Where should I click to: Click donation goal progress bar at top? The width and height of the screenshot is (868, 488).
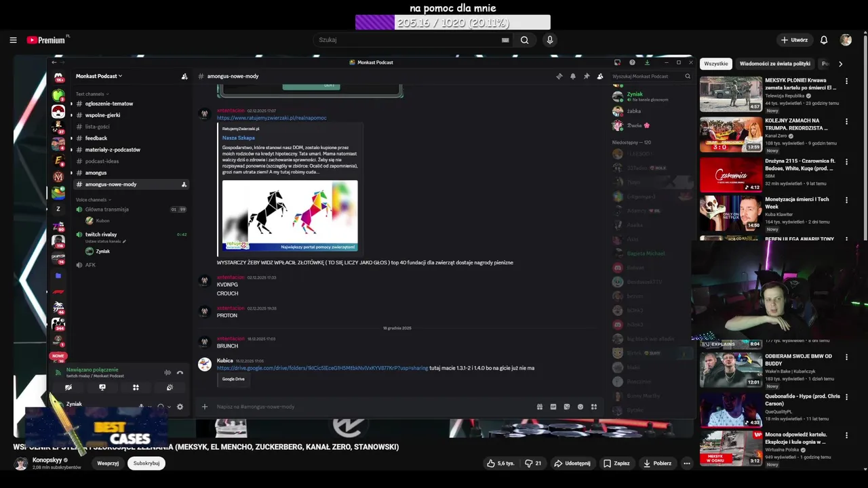point(453,23)
